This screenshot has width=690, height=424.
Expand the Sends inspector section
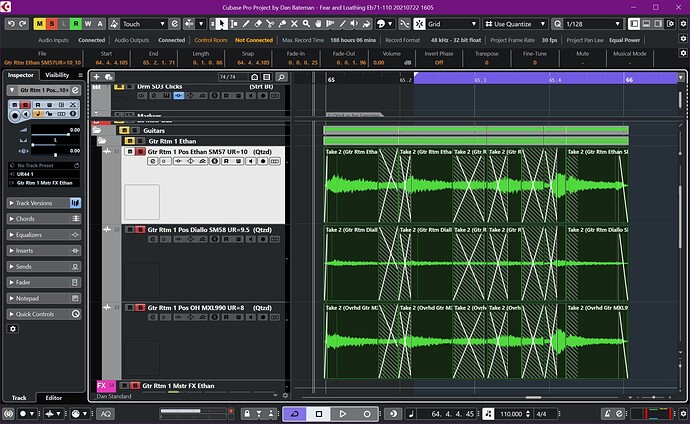44,266
